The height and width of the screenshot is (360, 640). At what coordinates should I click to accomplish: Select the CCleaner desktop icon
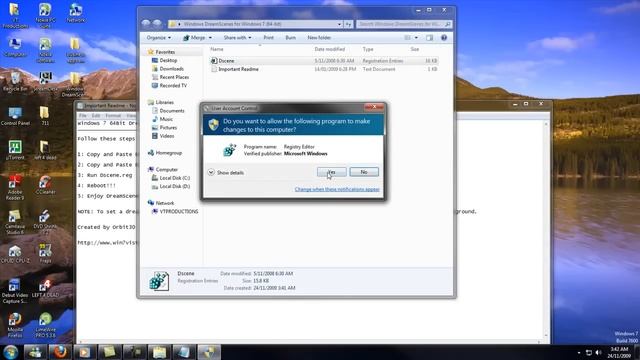(x=45, y=184)
